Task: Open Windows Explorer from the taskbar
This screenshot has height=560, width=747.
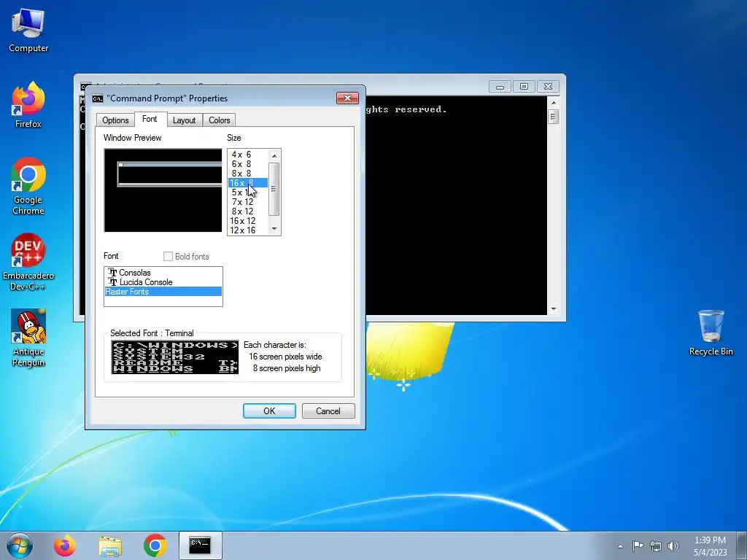Action: coord(110,545)
